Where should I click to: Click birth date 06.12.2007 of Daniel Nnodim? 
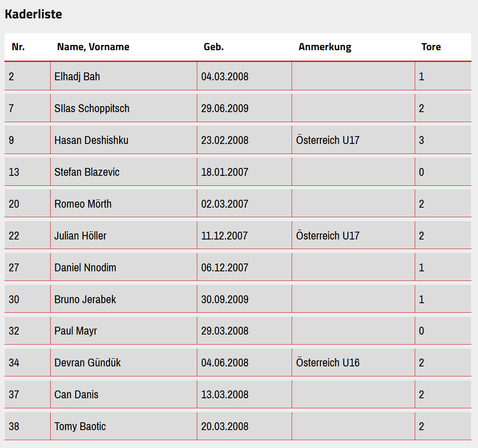224,268
